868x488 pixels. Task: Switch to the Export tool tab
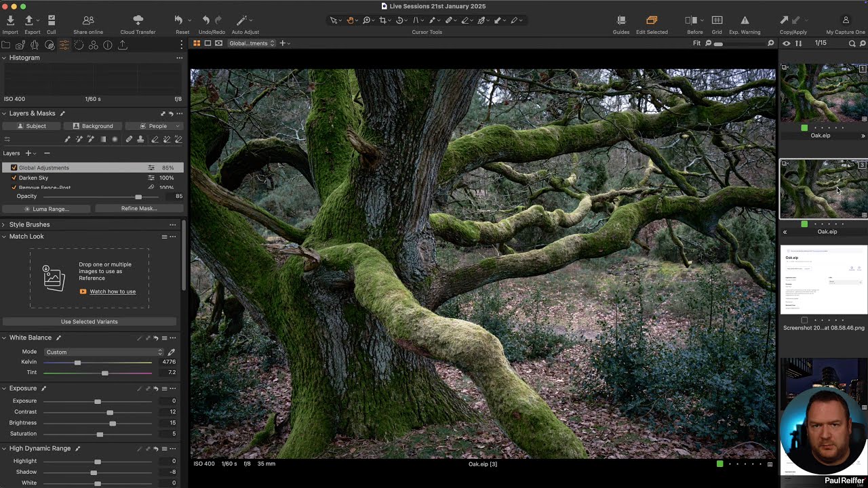(123, 45)
